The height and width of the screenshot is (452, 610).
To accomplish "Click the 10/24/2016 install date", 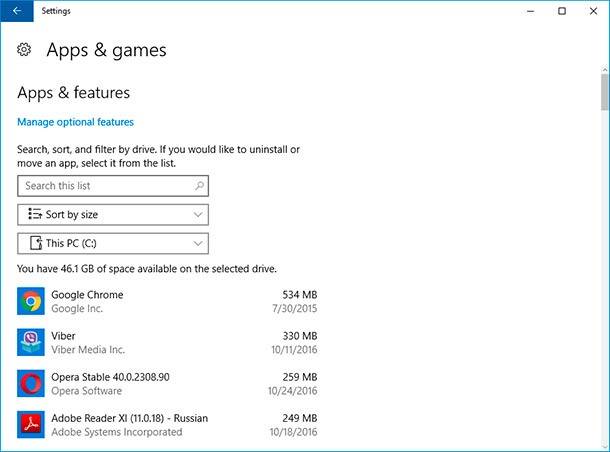I will point(293,391).
